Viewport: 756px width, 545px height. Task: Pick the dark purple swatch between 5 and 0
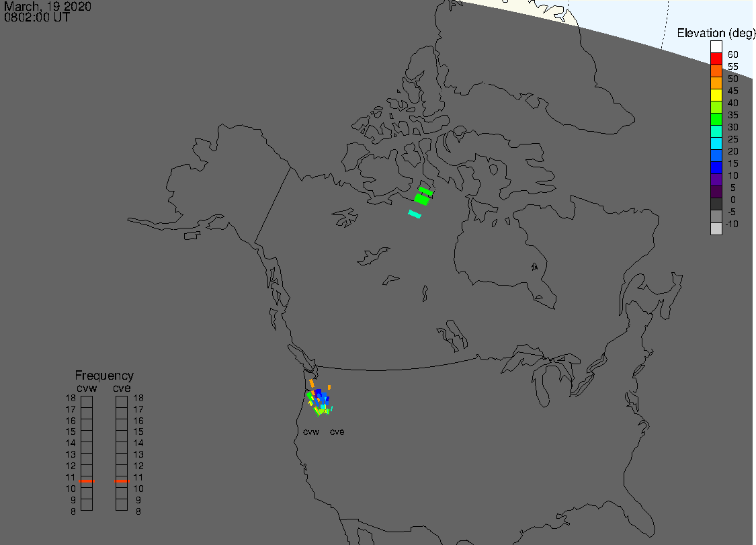[716, 192]
